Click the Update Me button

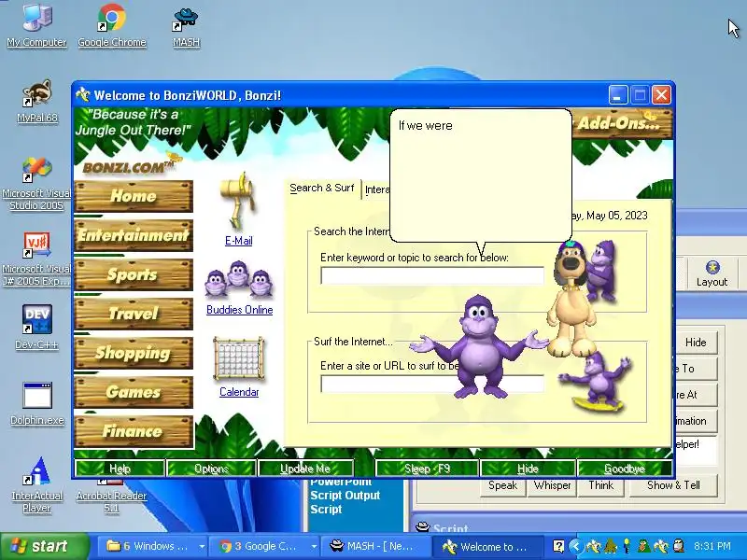(305, 469)
